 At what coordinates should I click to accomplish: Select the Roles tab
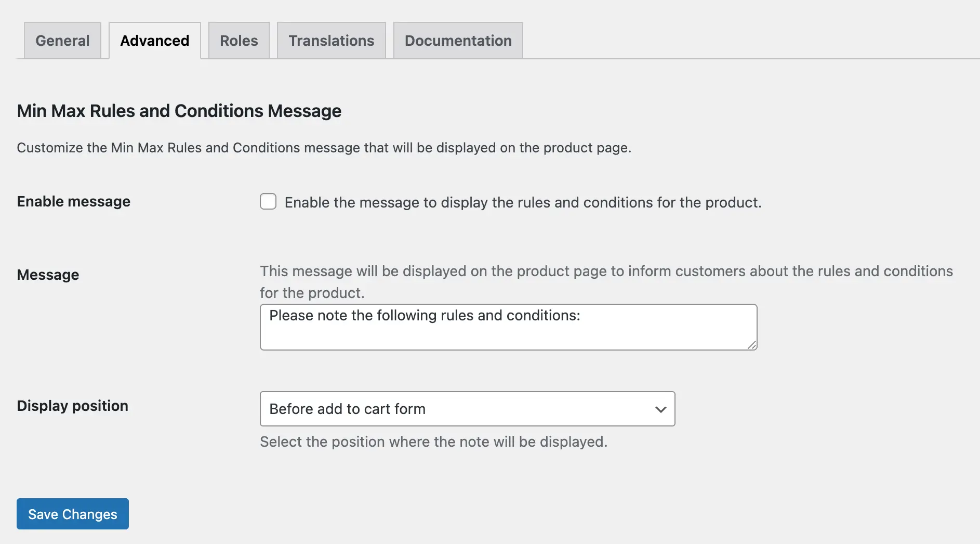tap(239, 40)
